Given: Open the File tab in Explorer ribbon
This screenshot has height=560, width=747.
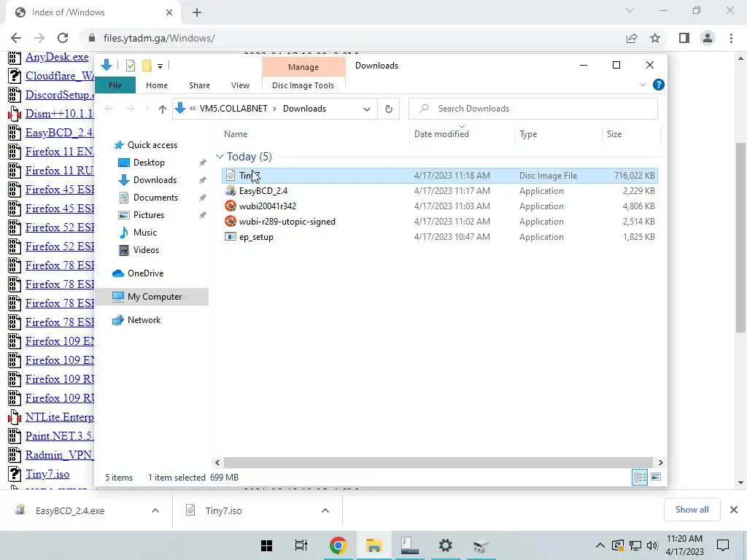Looking at the screenshot, I should [x=115, y=85].
